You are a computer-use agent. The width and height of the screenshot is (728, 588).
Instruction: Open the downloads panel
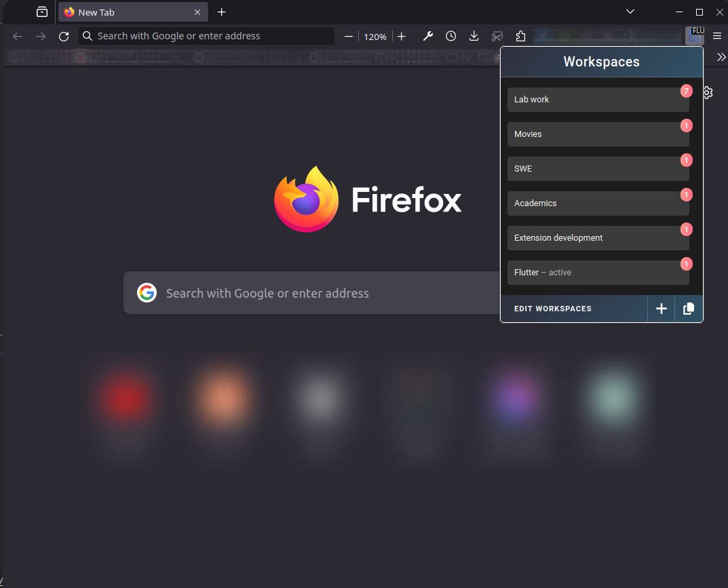click(474, 36)
